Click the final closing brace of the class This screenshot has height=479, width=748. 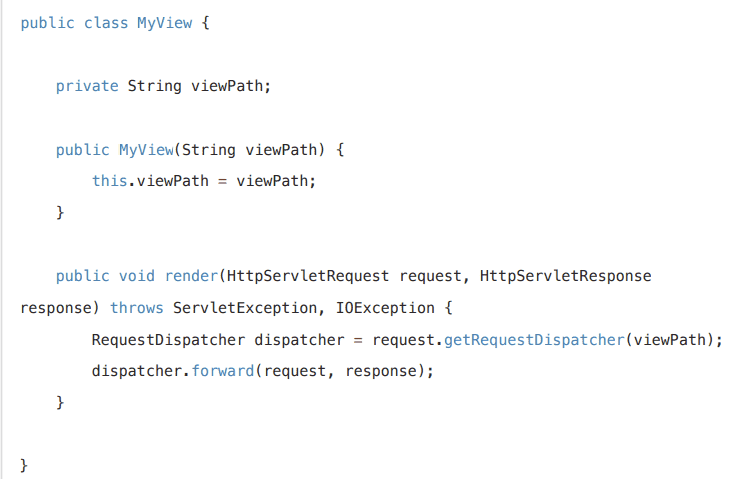24,465
